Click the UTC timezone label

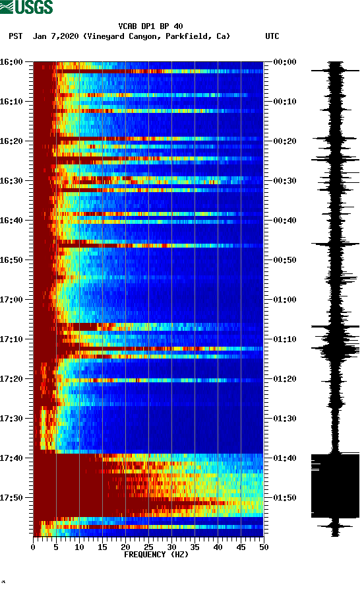(x=272, y=36)
